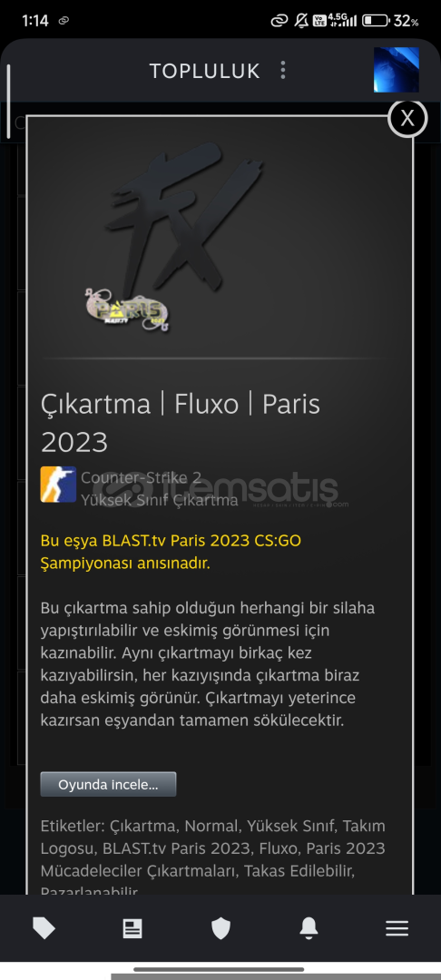Open the news feed icon tab
This screenshot has height=980, width=441.
[x=132, y=928]
